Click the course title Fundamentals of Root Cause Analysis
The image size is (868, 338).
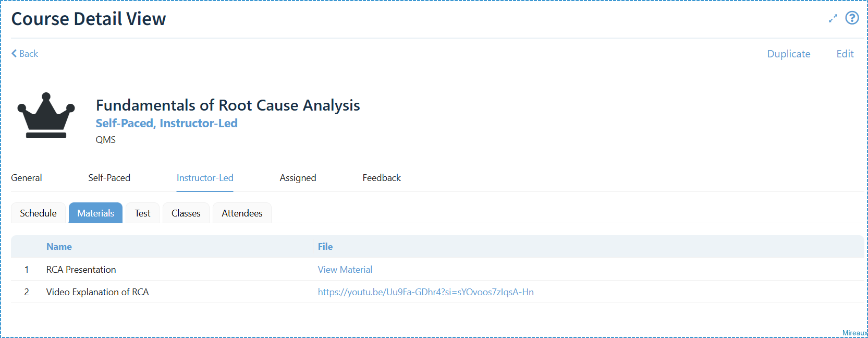pos(228,105)
